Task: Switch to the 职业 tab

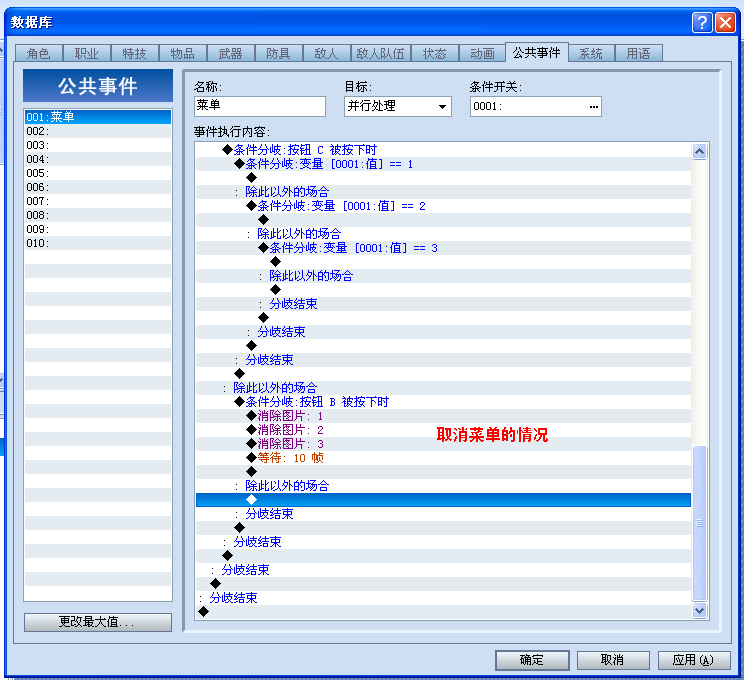Action: coord(87,53)
